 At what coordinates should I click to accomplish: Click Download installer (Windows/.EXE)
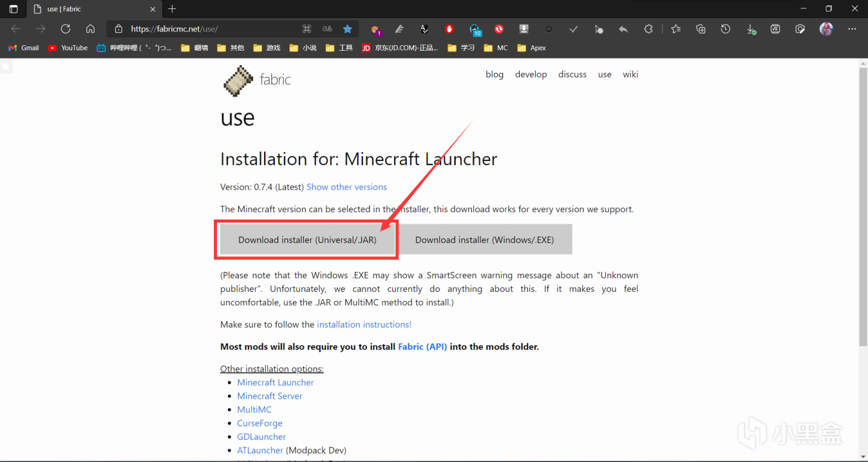(x=485, y=239)
